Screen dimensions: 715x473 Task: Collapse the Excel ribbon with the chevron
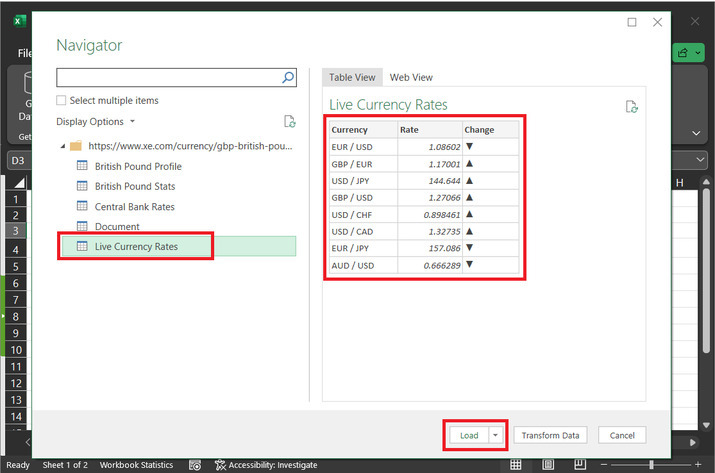point(696,133)
